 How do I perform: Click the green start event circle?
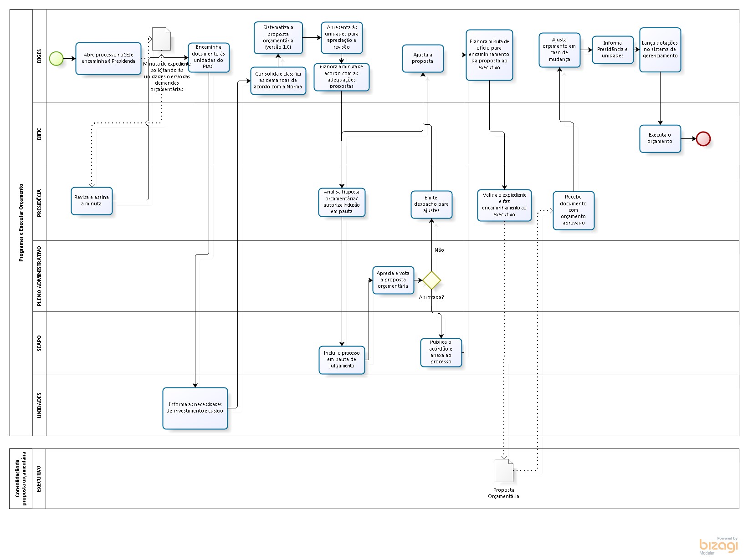(56, 59)
